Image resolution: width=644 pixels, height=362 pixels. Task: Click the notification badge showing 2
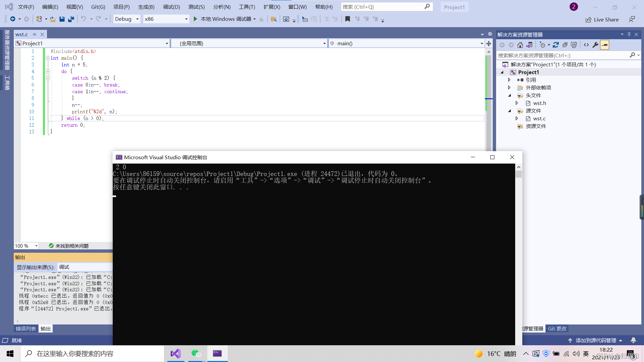click(574, 7)
